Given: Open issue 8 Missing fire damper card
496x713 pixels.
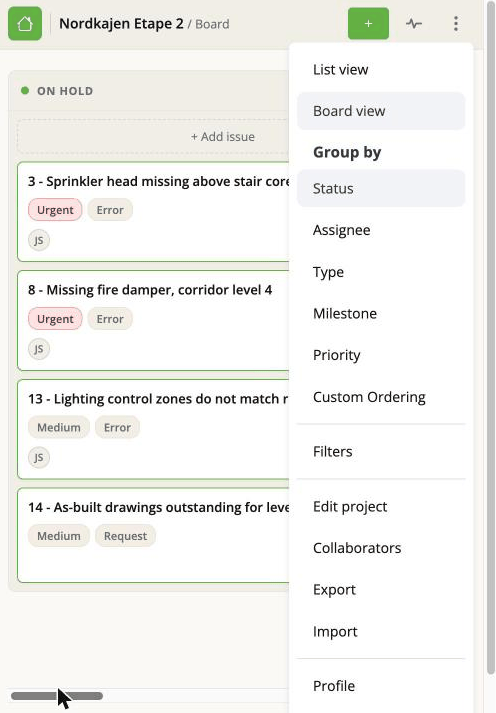Looking at the screenshot, I should click(153, 321).
